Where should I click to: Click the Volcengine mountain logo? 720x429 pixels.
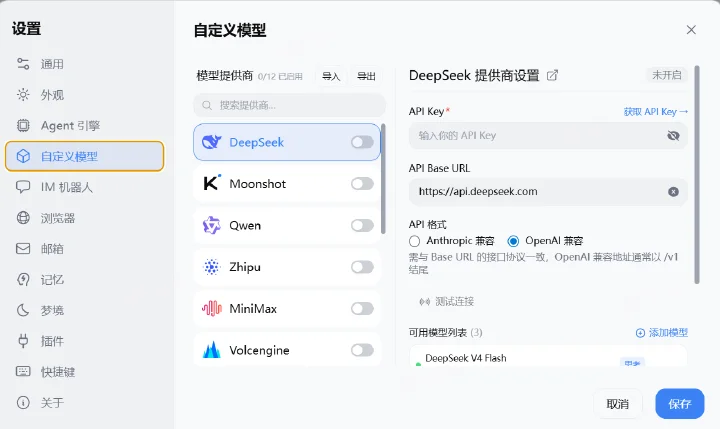coord(212,350)
